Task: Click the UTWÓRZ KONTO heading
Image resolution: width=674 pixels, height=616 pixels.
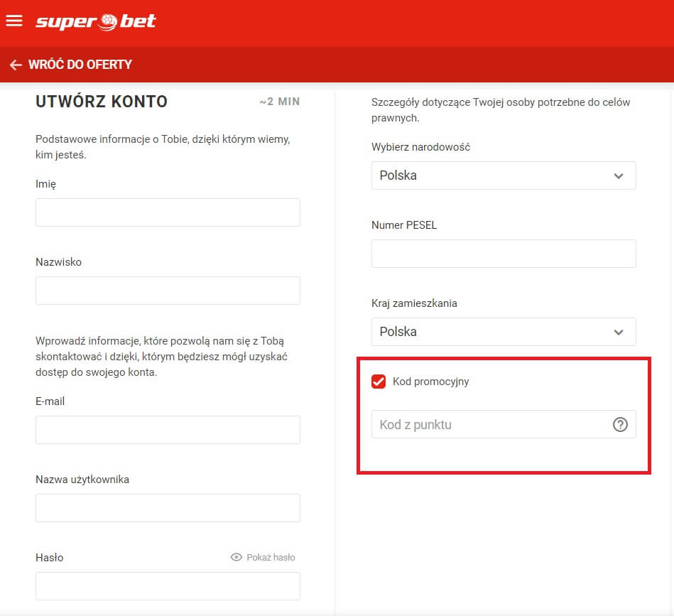Action: coord(102,102)
